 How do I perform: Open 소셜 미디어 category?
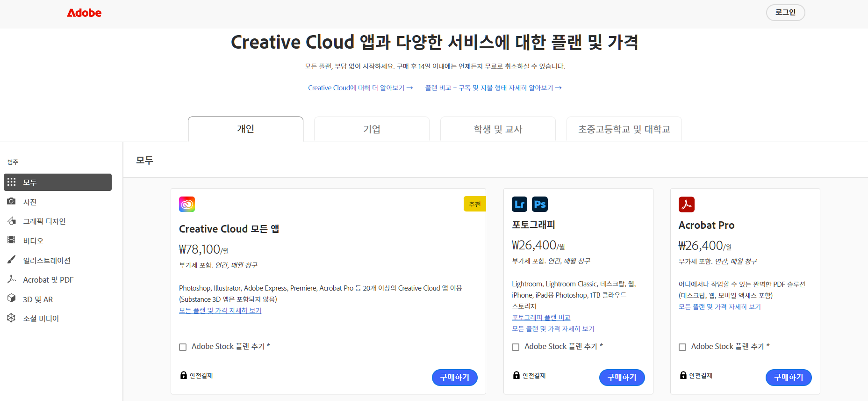pyautogui.click(x=57, y=318)
